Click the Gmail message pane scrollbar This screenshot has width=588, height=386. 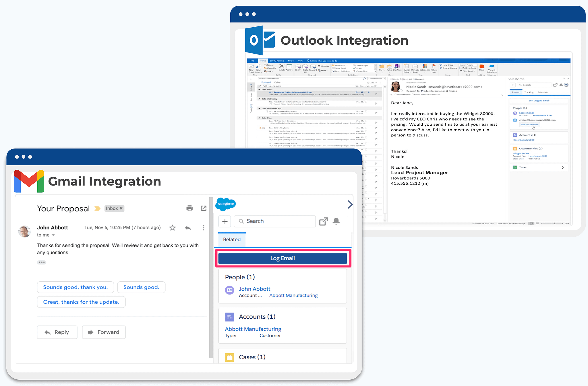point(211,278)
